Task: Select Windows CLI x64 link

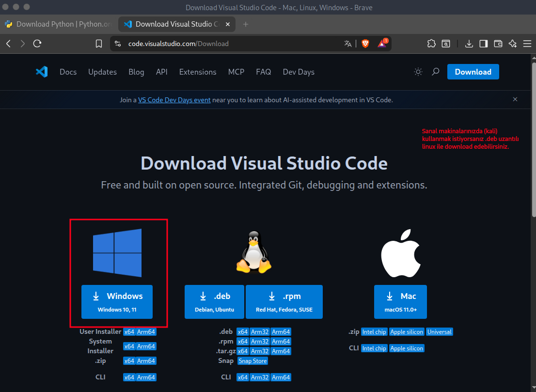Action: pos(129,377)
